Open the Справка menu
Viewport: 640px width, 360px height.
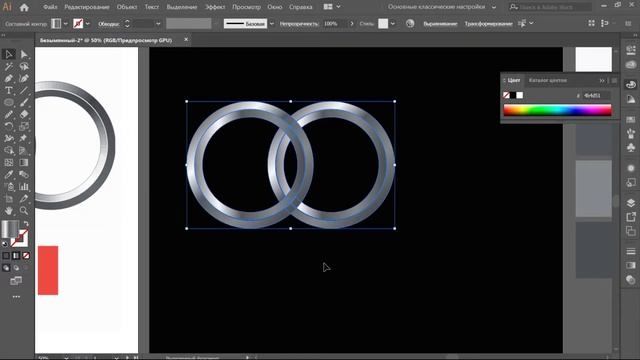tap(300, 7)
